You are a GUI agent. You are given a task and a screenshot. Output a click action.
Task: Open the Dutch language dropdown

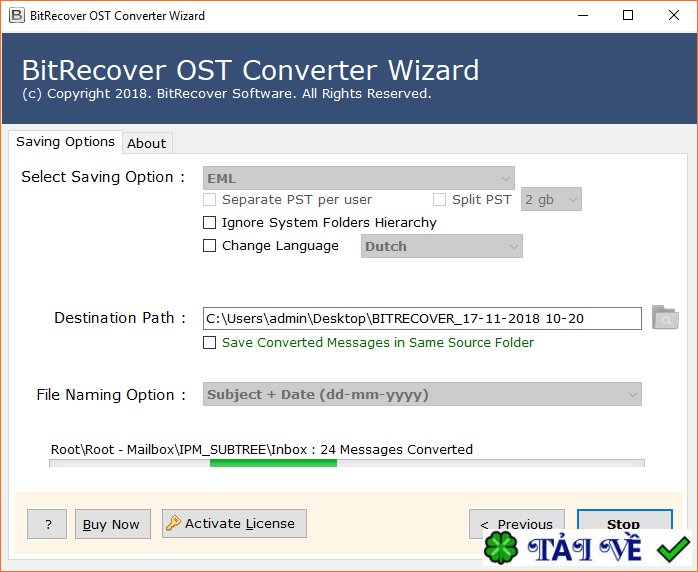442,246
